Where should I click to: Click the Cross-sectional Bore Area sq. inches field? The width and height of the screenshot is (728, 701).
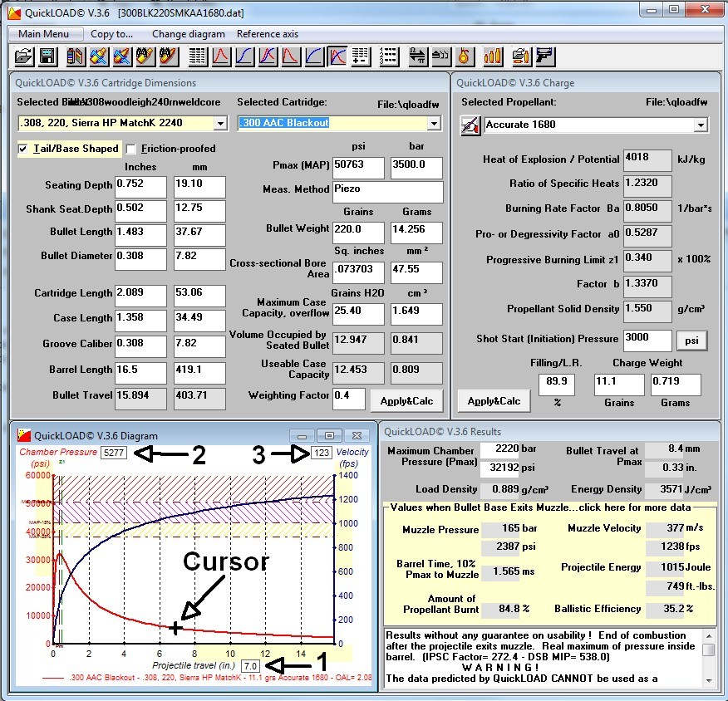pyautogui.click(x=359, y=272)
